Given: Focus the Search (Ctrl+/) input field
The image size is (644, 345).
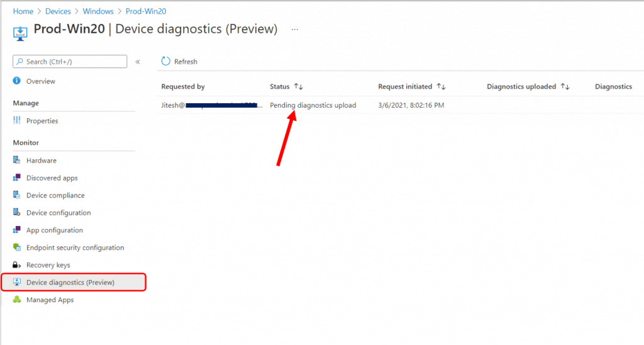Looking at the screenshot, I should coord(70,61).
